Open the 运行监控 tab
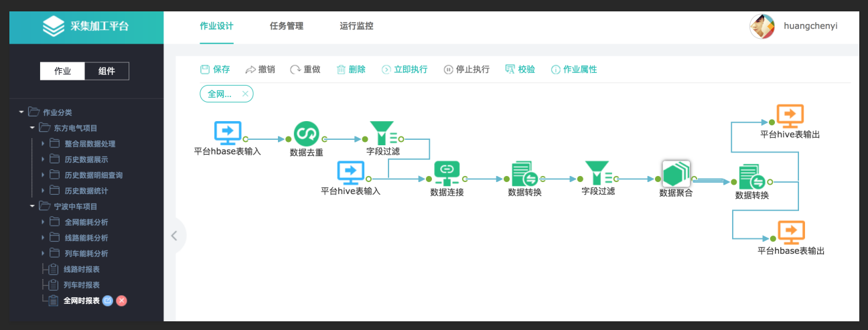 point(356,26)
